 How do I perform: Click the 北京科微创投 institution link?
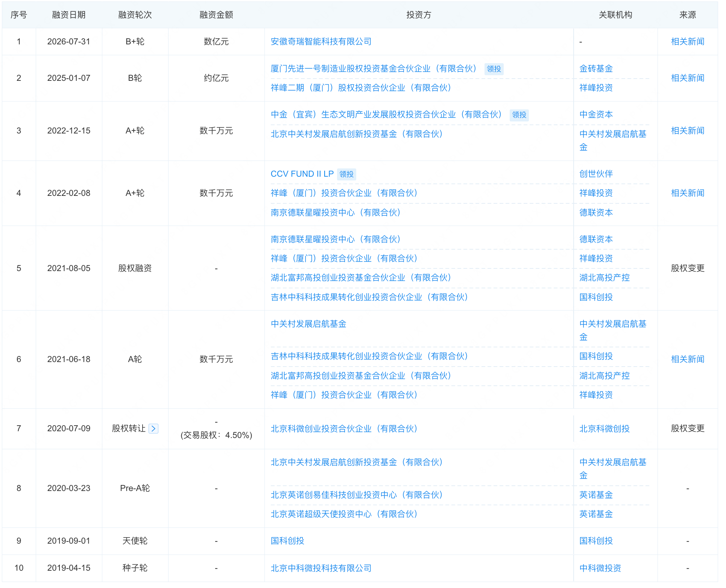604,429
